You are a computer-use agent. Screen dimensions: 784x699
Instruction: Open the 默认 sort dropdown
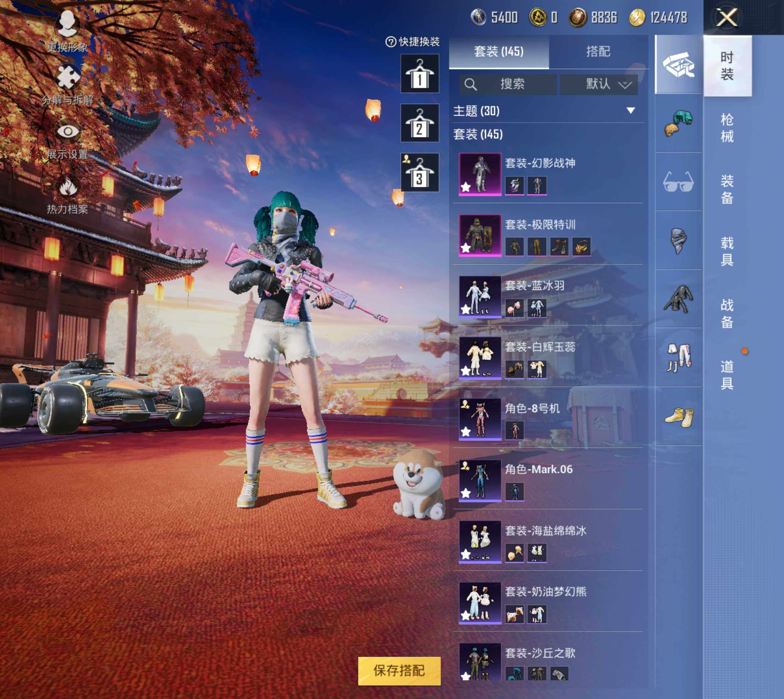pyautogui.click(x=599, y=84)
